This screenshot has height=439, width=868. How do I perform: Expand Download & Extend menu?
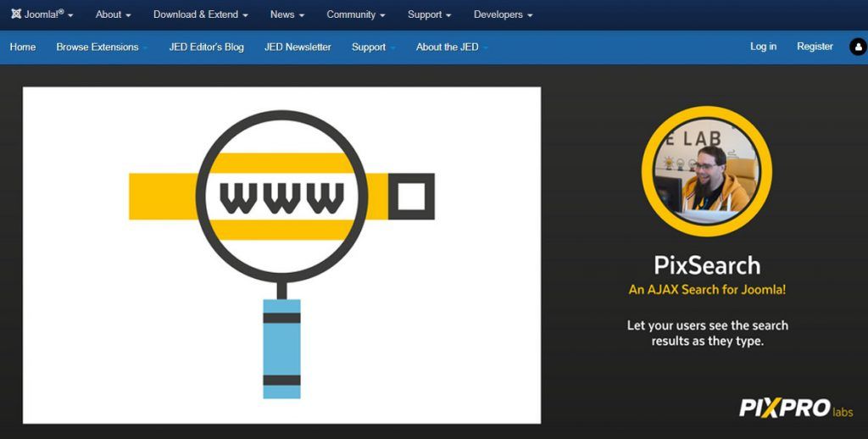(x=200, y=15)
